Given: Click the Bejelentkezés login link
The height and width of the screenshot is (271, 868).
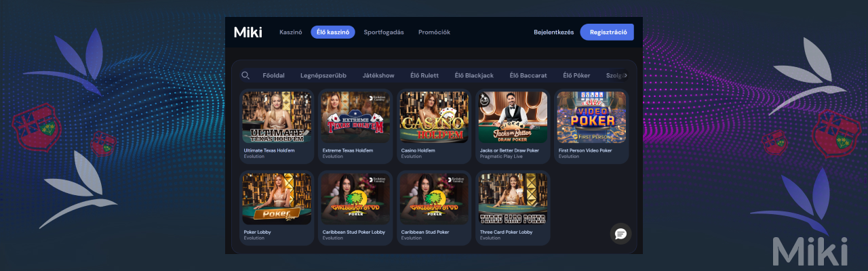Looking at the screenshot, I should 554,32.
